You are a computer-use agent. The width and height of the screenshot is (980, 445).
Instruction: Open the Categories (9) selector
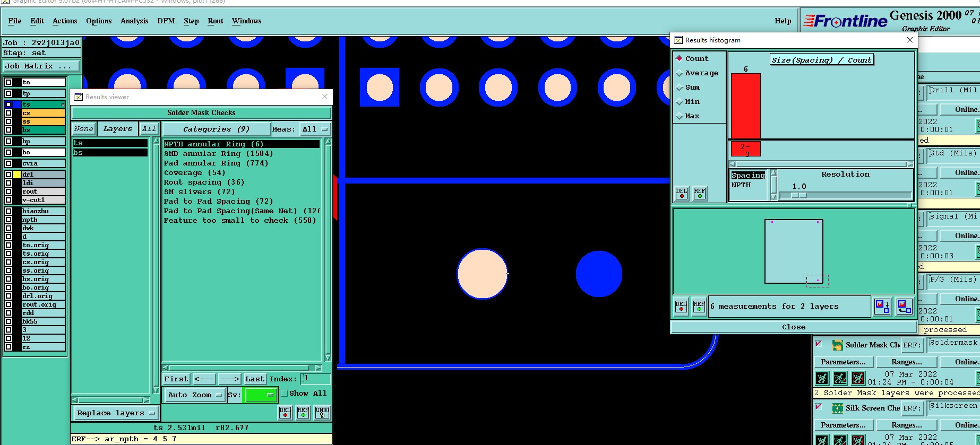(x=217, y=129)
